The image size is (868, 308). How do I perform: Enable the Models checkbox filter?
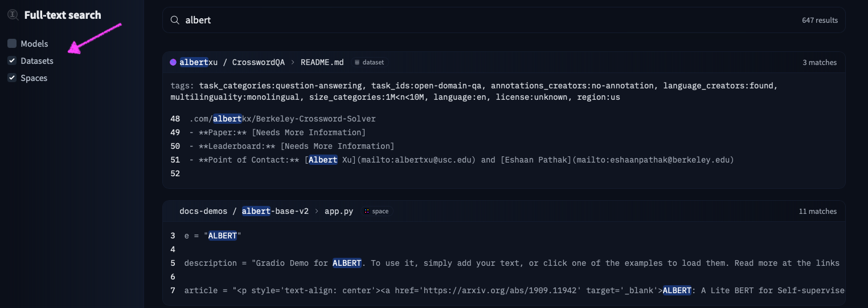pos(12,43)
